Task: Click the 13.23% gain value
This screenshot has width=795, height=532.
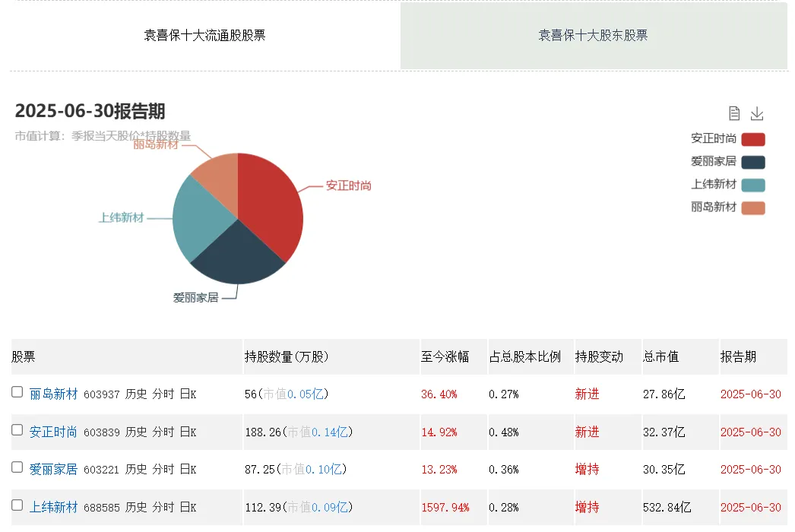Action: (x=439, y=470)
